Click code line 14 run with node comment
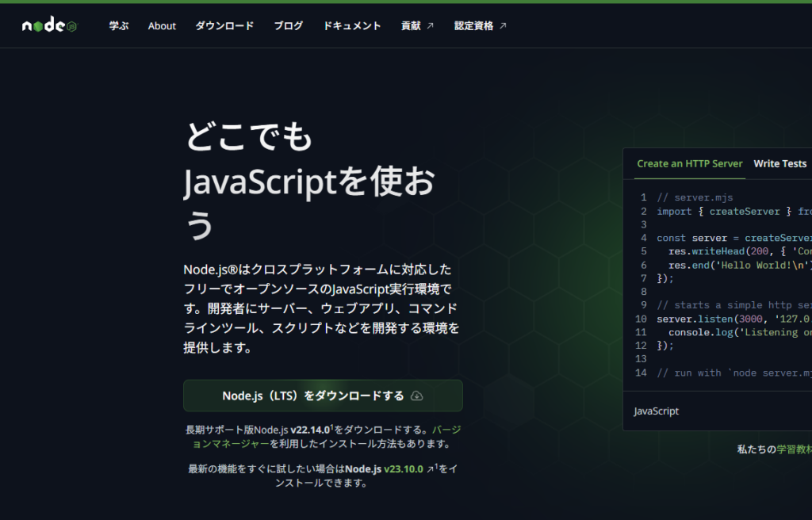This screenshot has height=520, width=812. [x=733, y=373]
